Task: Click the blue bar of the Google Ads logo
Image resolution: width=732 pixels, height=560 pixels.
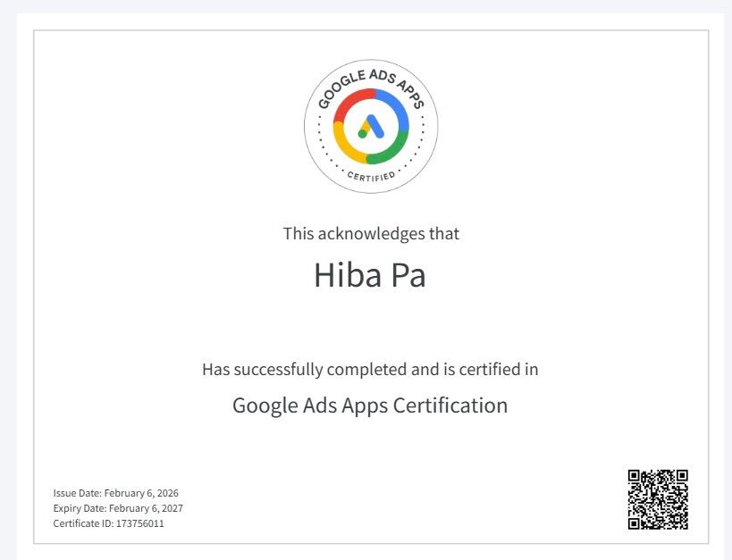Action: coord(374,126)
